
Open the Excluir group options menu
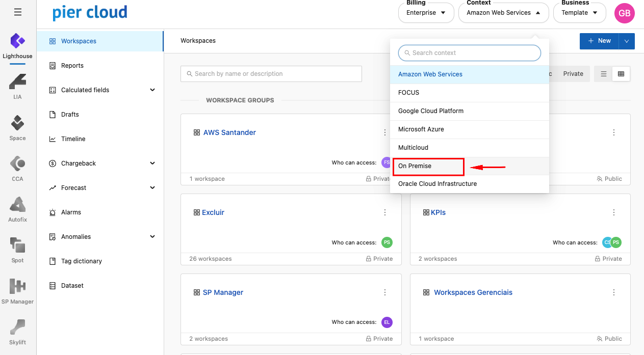click(385, 212)
